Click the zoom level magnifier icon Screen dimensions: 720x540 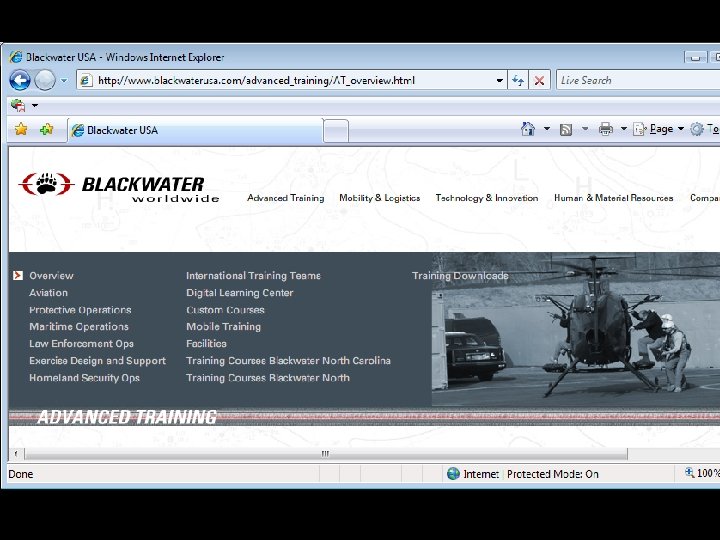(689, 472)
